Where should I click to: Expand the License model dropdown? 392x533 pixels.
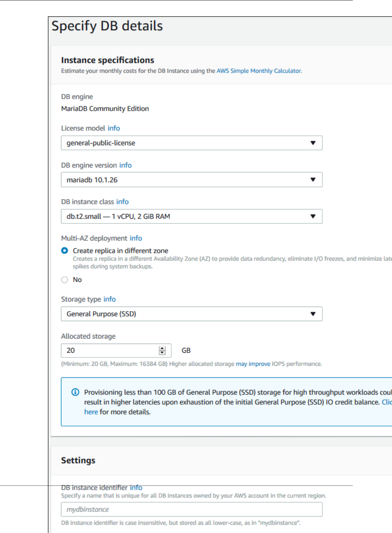point(191,143)
